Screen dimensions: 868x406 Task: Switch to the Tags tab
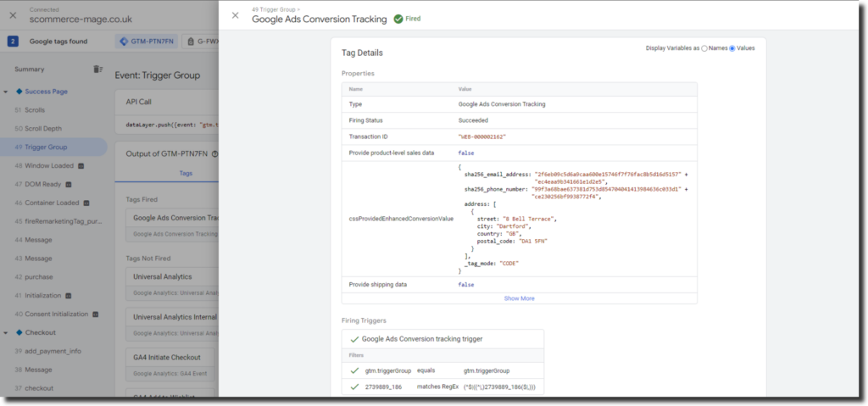click(x=186, y=173)
